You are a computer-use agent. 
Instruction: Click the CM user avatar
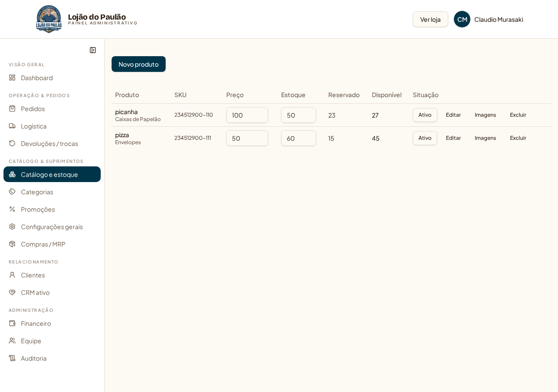tap(462, 19)
